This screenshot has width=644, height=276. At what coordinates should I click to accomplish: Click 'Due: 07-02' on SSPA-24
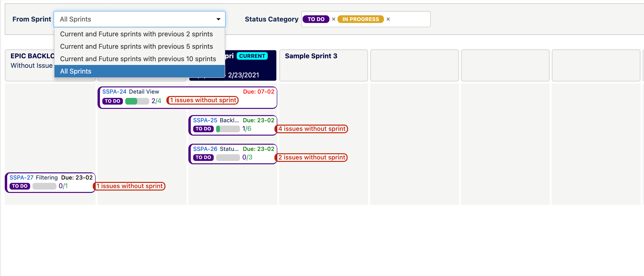click(259, 92)
